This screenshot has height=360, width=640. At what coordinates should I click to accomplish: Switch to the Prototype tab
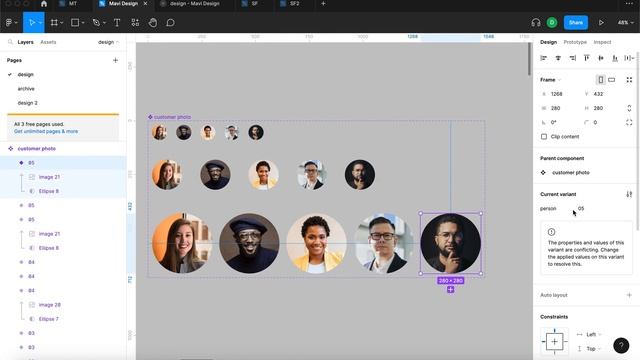(x=575, y=42)
